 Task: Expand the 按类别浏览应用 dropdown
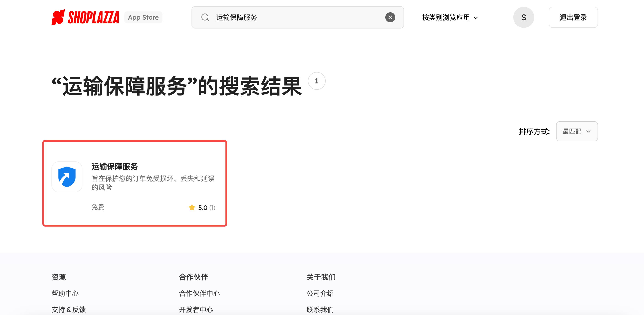(x=450, y=18)
